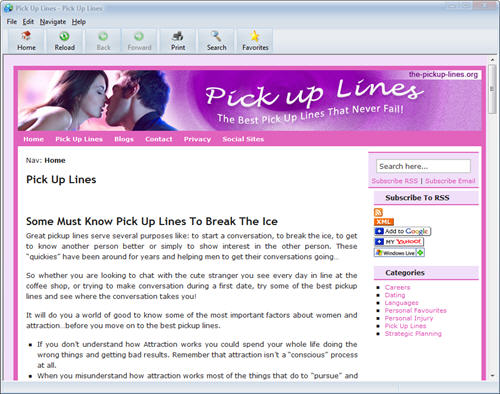Click the Add to Google badge
The width and height of the screenshot is (500, 394).
(402, 231)
